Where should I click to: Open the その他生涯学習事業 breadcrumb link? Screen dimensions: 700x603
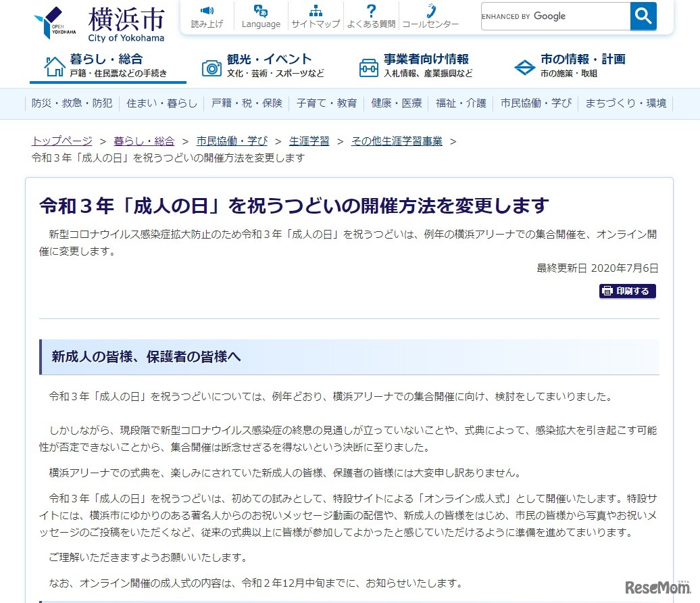tap(398, 141)
